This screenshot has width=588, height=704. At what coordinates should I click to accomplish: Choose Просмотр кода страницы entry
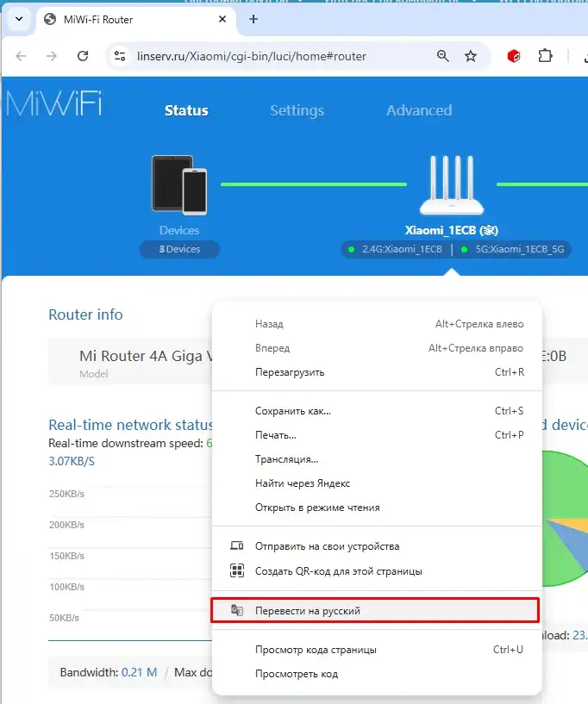point(377,650)
